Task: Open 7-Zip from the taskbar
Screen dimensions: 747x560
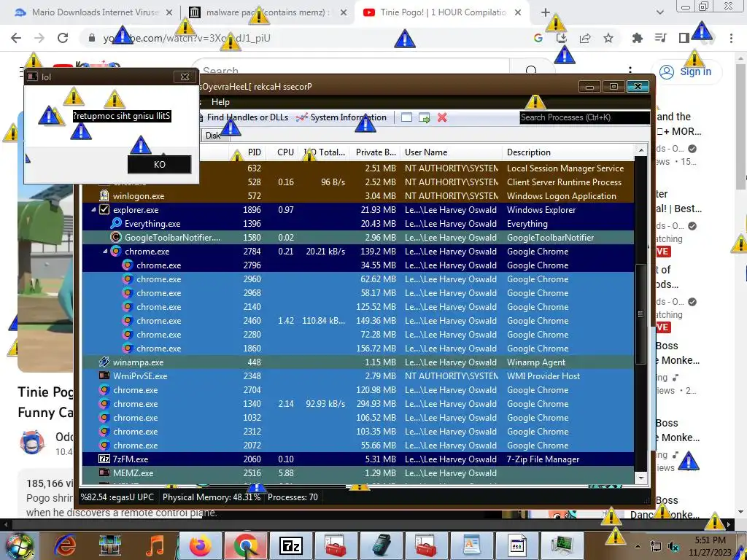Action: 290,545
